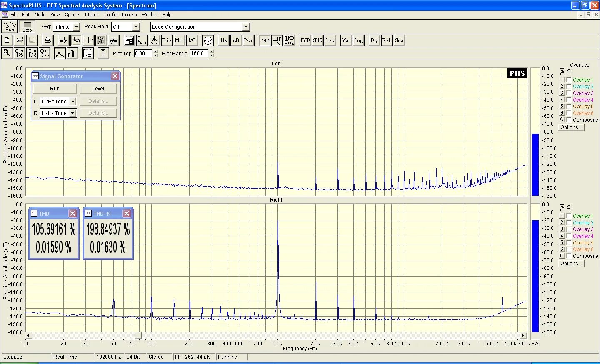The image size is (600, 364).
Task: Toggle the Hz peak frequency utility
Action: (224, 40)
